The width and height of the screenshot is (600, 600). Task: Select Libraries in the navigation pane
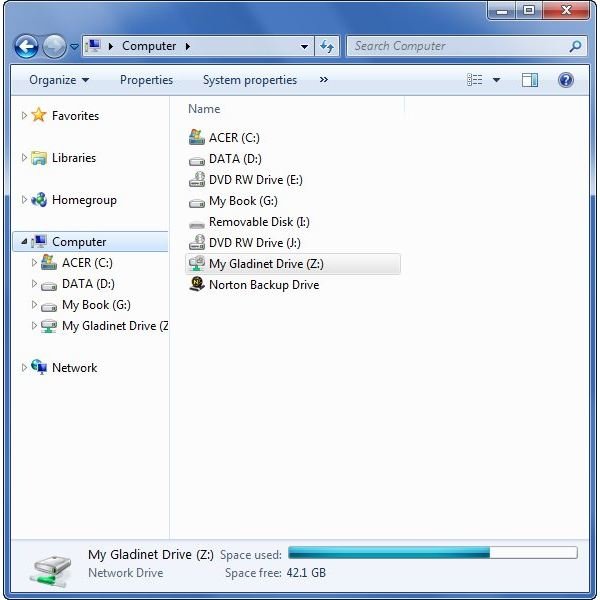coord(74,158)
